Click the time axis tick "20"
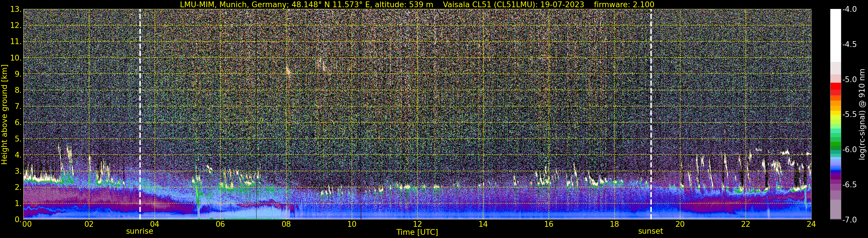This screenshot has width=868, height=238. pos(680,224)
